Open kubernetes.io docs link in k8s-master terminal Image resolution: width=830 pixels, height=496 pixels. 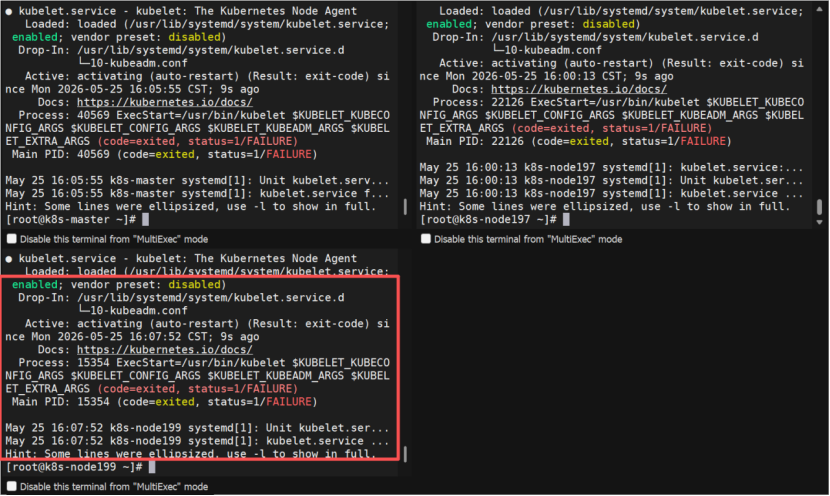click(165, 102)
